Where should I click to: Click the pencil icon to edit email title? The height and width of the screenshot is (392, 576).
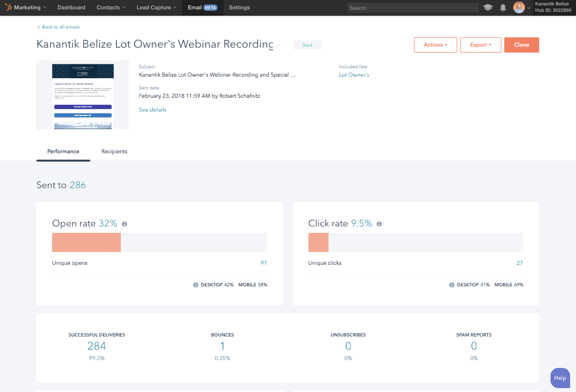279,45
